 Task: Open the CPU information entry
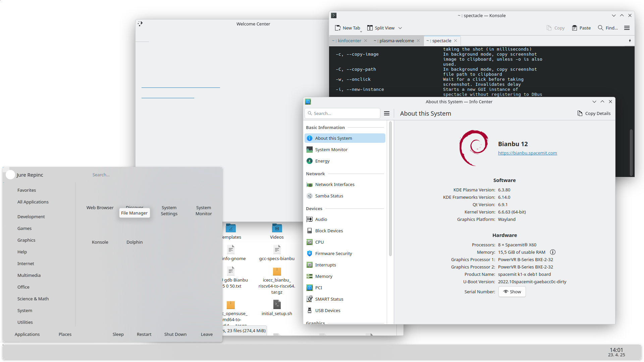click(x=345, y=242)
